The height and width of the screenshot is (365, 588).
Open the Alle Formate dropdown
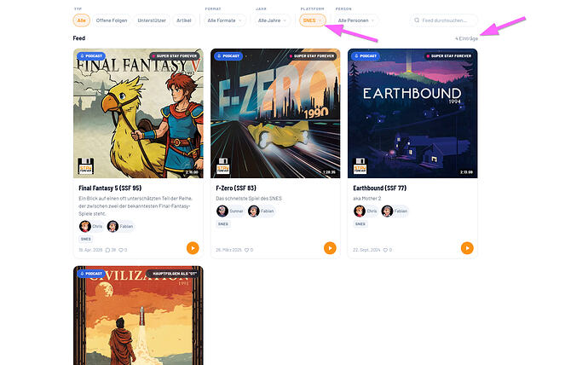(x=225, y=20)
